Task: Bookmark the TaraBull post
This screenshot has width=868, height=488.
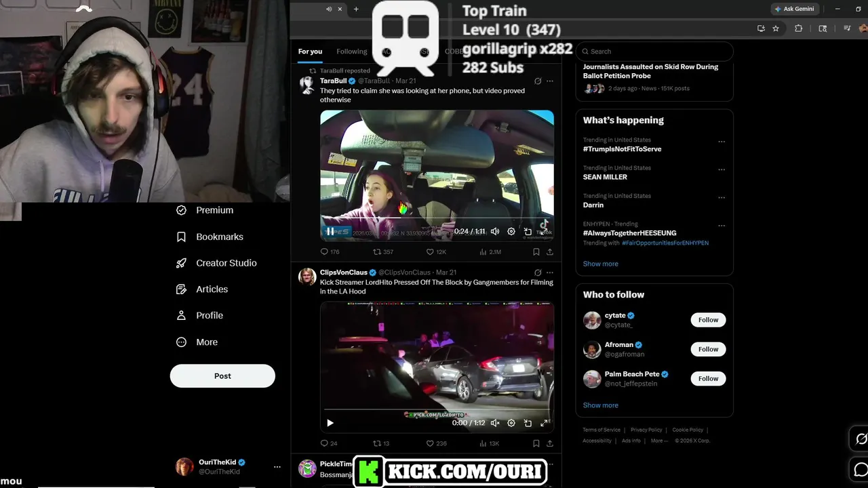Action: (536, 251)
